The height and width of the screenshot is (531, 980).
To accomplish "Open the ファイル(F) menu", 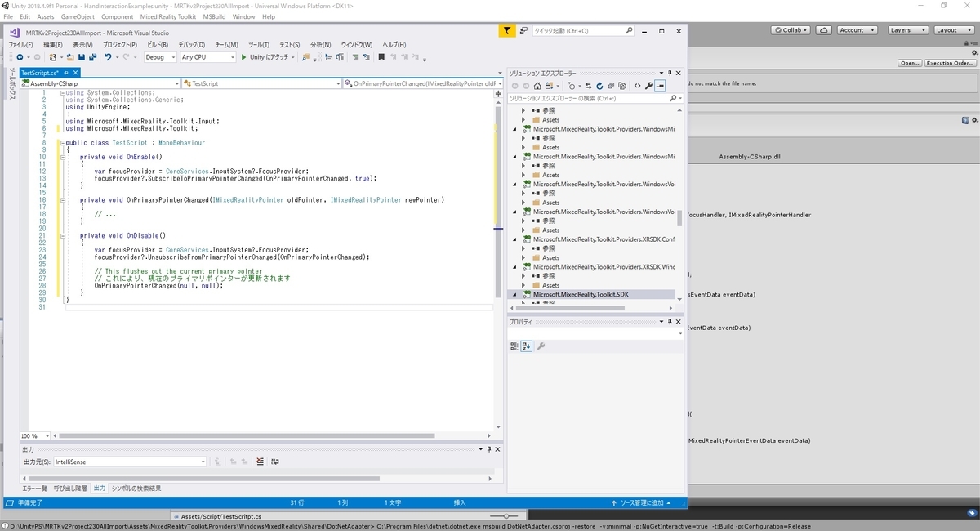I will (x=20, y=44).
